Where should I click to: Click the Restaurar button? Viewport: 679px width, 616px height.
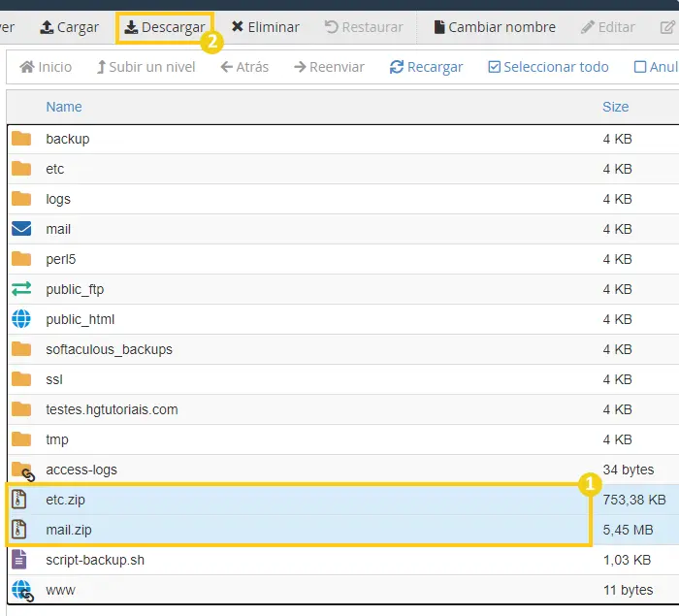click(364, 27)
